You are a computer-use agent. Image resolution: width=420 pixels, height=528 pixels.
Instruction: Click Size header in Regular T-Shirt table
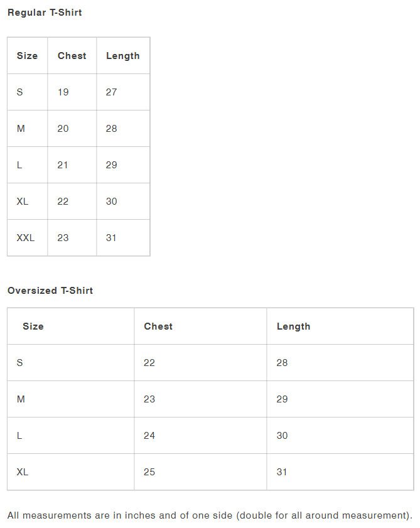coord(27,56)
